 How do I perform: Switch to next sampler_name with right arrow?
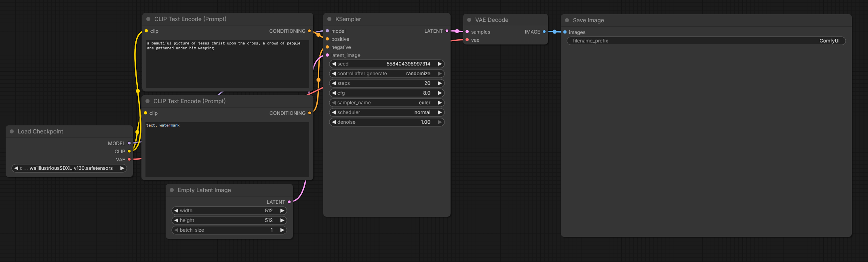(440, 103)
